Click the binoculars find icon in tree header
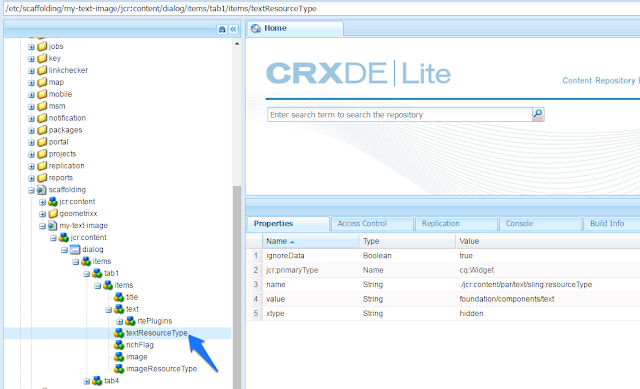The height and width of the screenshot is (389, 640). click(x=222, y=29)
